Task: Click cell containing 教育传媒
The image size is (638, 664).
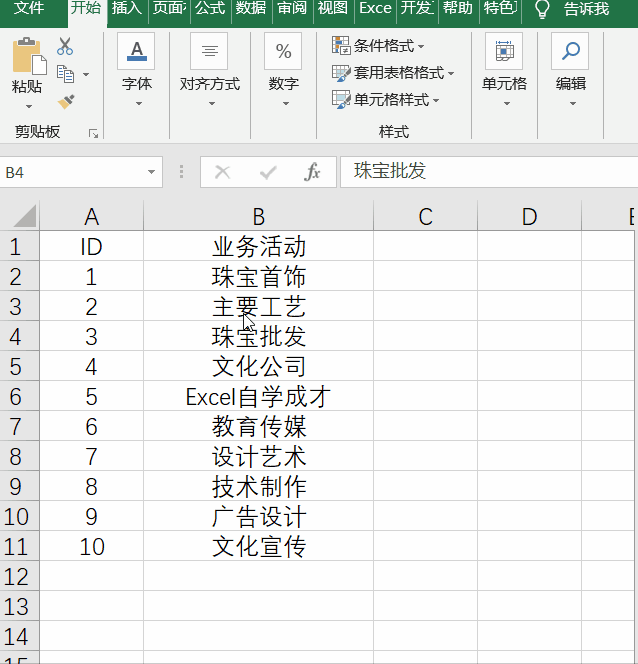Action: (x=258, y=426)
